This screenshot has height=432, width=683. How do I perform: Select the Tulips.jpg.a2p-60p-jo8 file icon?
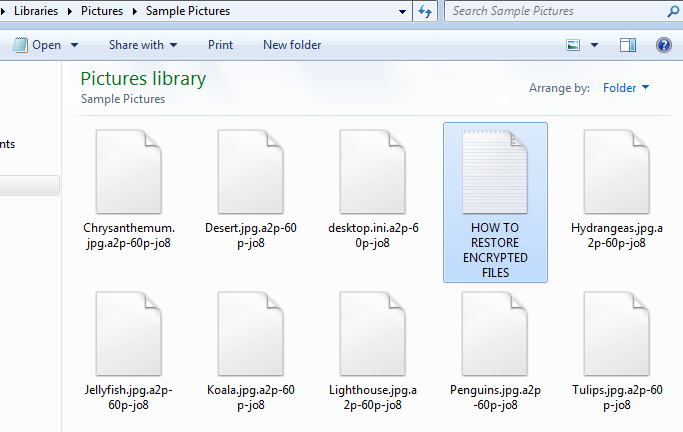[617, 334]
